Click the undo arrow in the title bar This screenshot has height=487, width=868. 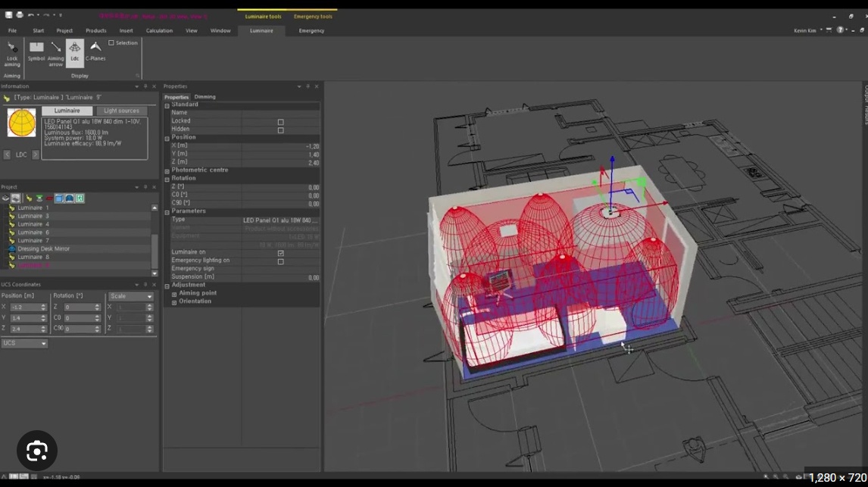click(31, 15)
